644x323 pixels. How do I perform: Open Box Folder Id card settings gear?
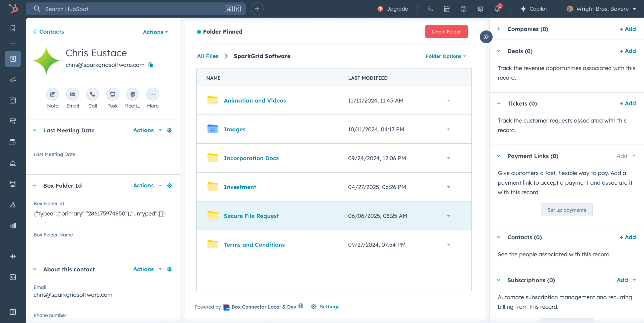[170, 185]
